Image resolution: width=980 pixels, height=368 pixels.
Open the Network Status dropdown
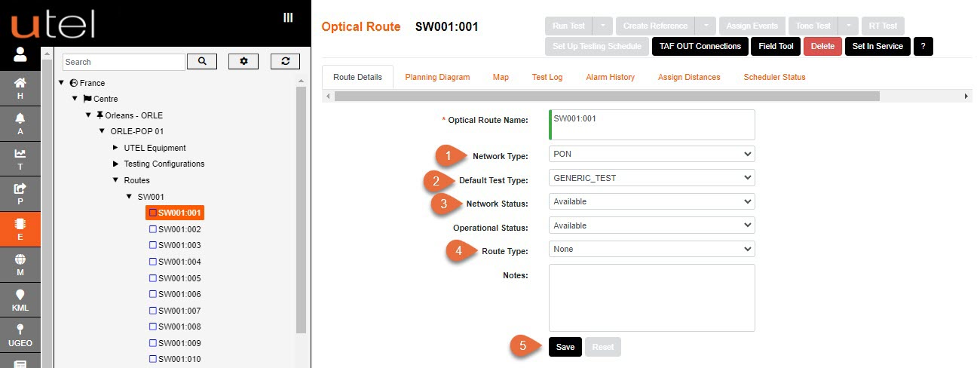click(x=651, y=201)
